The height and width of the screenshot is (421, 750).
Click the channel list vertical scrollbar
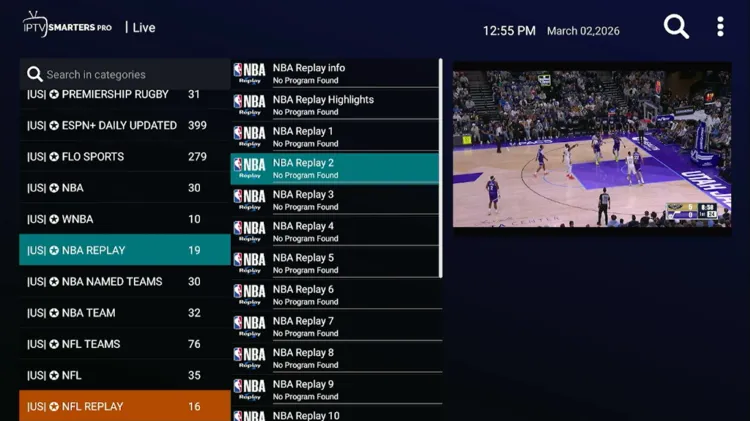tap(441, 168)
